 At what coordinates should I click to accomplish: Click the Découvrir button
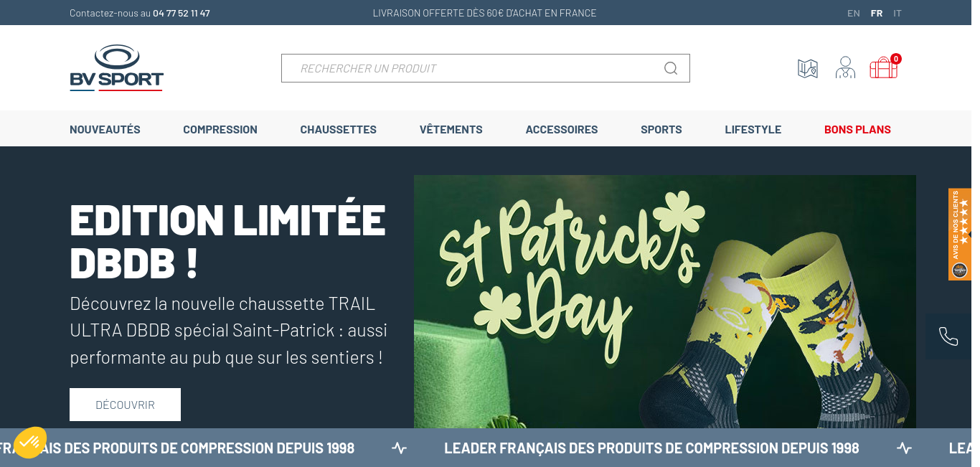[x=125, y=405]
